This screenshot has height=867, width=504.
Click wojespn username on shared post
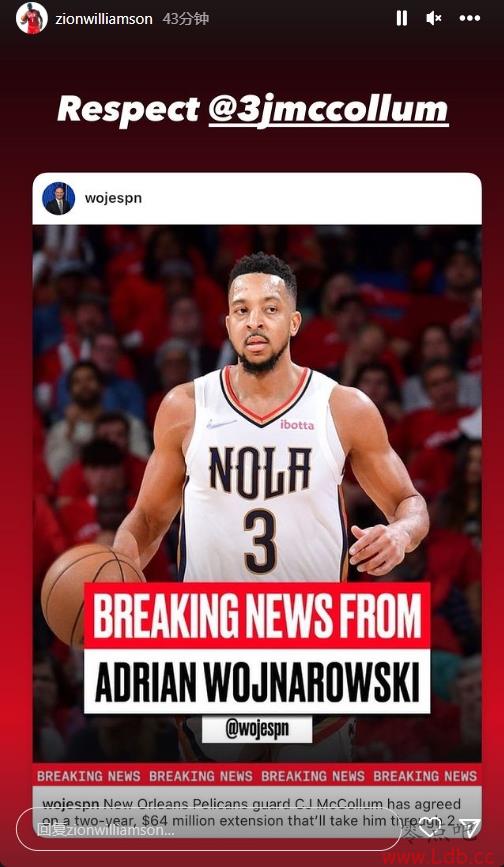pyautogui.click(x=113, y=199)
